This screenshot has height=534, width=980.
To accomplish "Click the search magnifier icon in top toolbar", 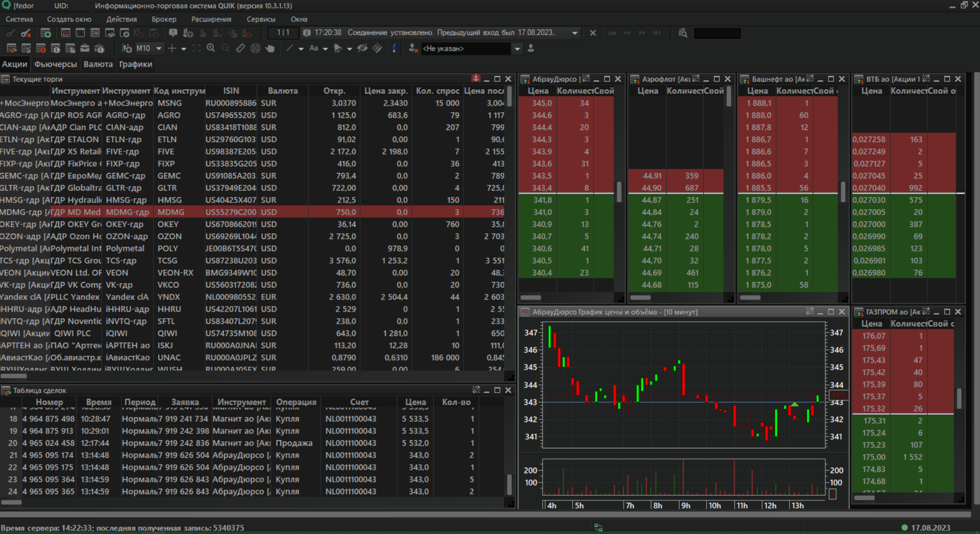I will click(682, 33).
